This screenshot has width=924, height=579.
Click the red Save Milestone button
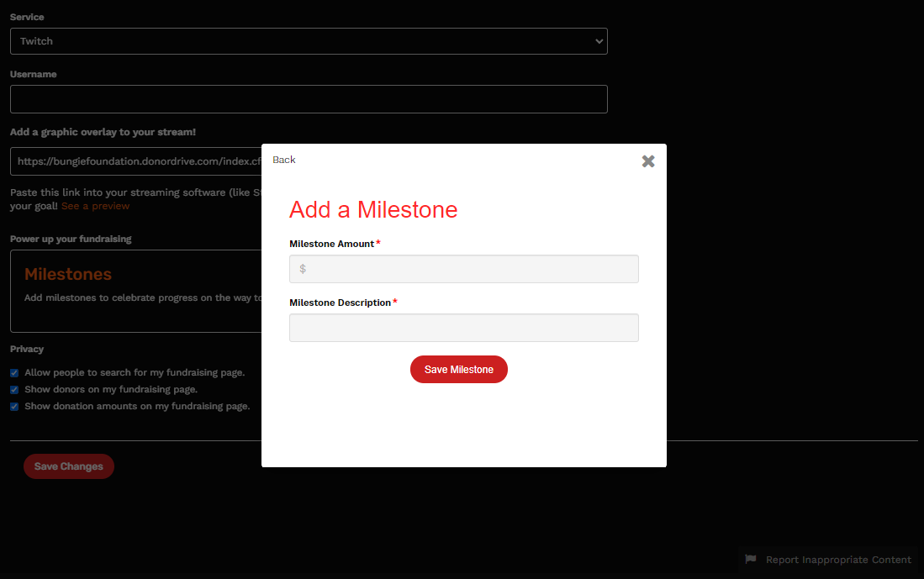point(458,369)
